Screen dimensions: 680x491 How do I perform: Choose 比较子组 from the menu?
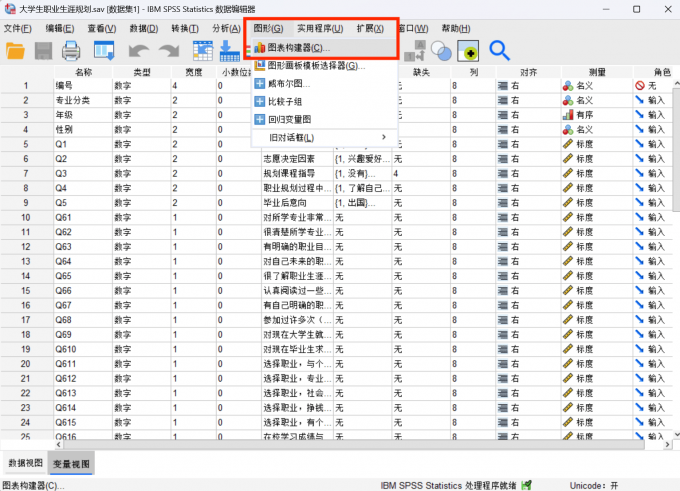pyautogui.click(x=324, y=101)
